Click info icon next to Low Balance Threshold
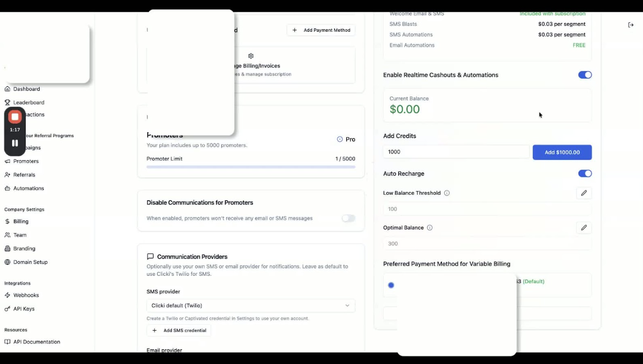This screenshot has width=643, height=364. point(447,193)
